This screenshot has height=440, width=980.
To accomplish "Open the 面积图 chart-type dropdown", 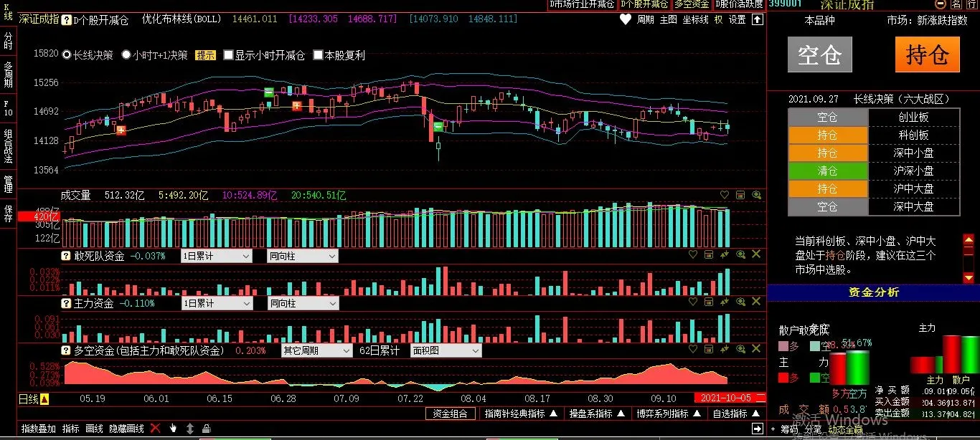I will tap(445, 350).
